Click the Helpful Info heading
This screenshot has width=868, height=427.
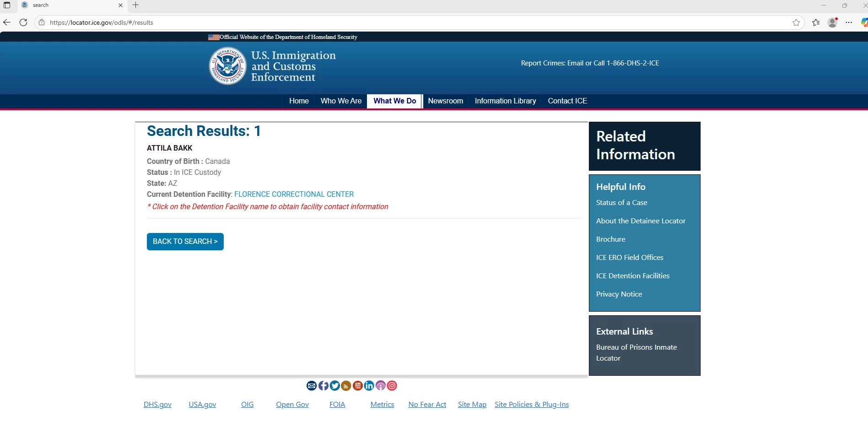point(620,187)
